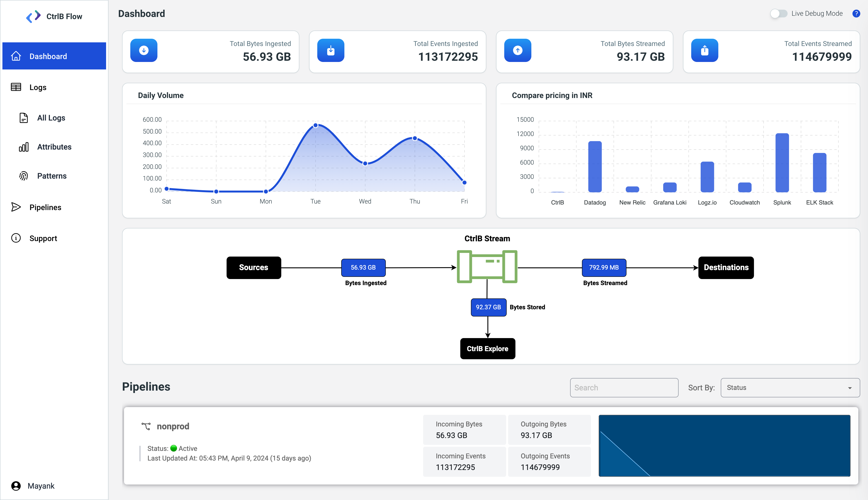Click the CtrlB Flow logo icon
The height and width of the screenshot is (500, 868).
click(x=33, y=16)
